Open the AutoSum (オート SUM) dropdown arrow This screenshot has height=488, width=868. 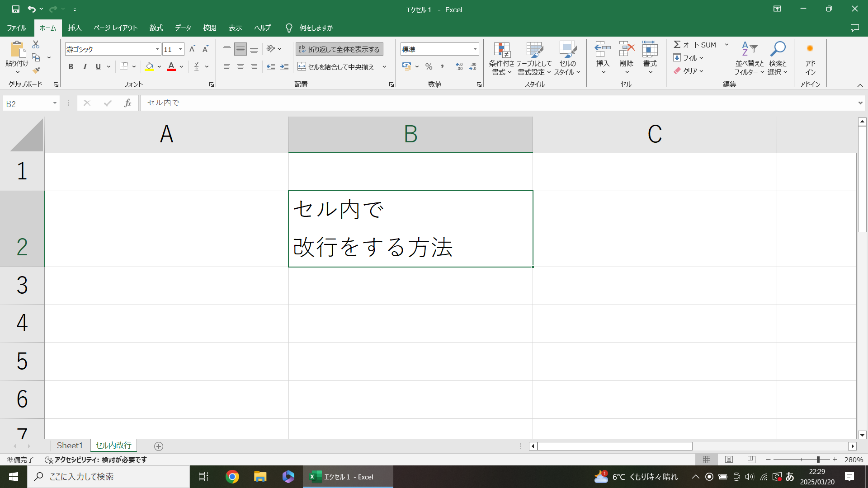726,44
